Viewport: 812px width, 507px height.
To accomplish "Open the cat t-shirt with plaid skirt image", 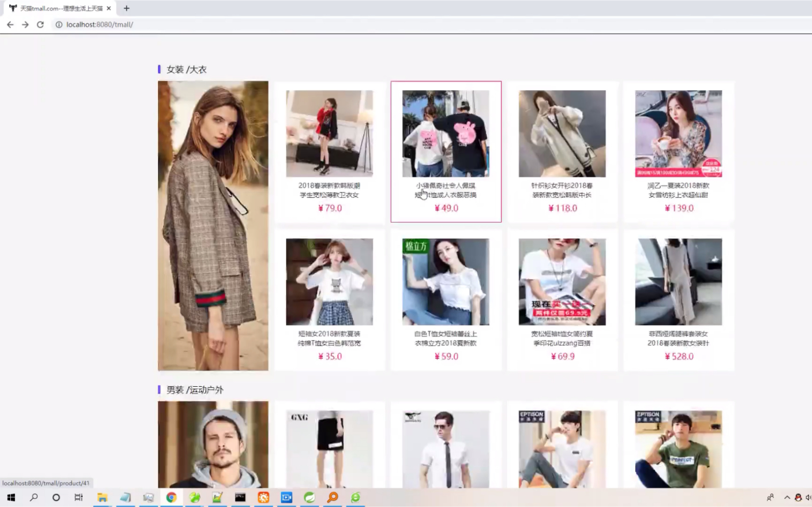I will pyautogui.click(x=329, y=282).
